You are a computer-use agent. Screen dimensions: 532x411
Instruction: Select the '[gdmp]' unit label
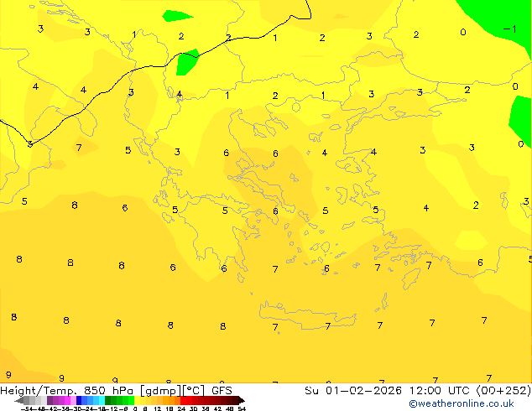[x=161, y=391]
